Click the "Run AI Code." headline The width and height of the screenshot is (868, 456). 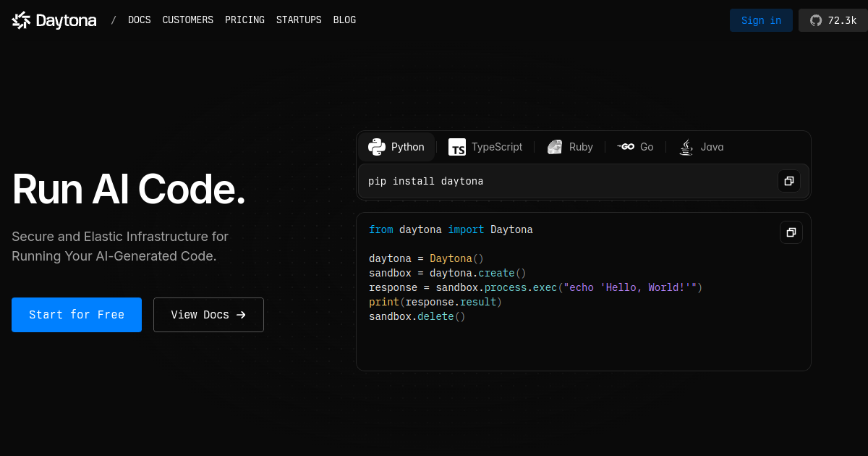point(129,190)
